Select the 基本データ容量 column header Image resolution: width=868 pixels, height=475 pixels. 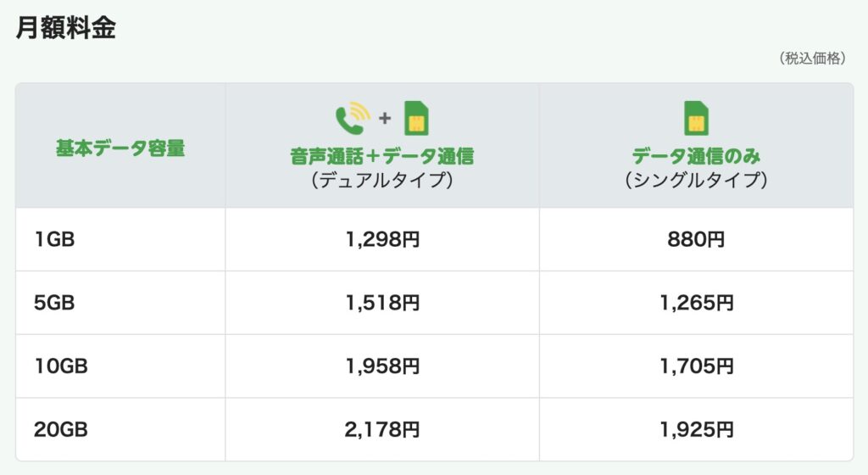tap(120, 148)
